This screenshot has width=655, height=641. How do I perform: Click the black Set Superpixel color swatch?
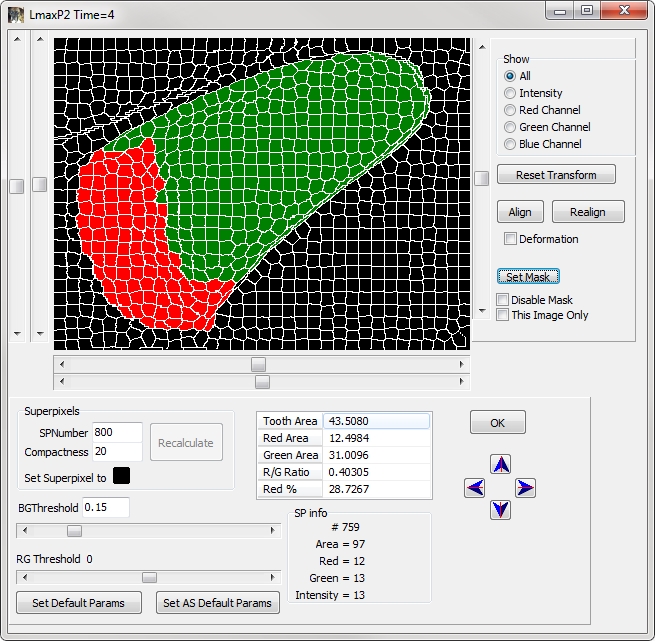click(122, 477)
